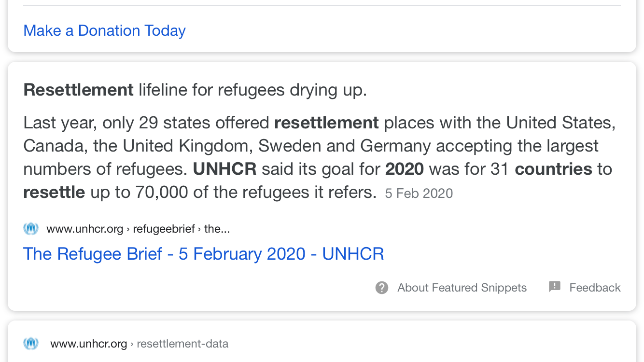Select the resettlement-data breadcrumb segment
This screenshot has width=644, height=362.
point(182,344)
